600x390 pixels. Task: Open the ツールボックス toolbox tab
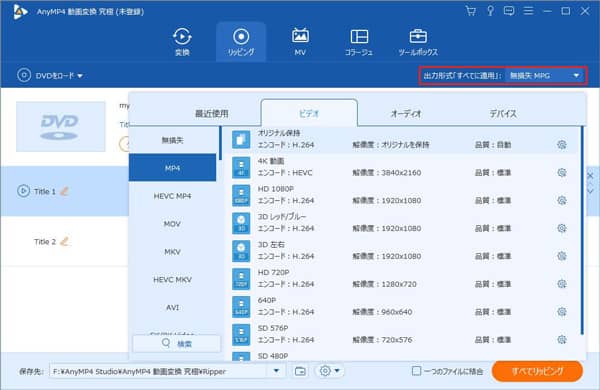coord(418,42)
